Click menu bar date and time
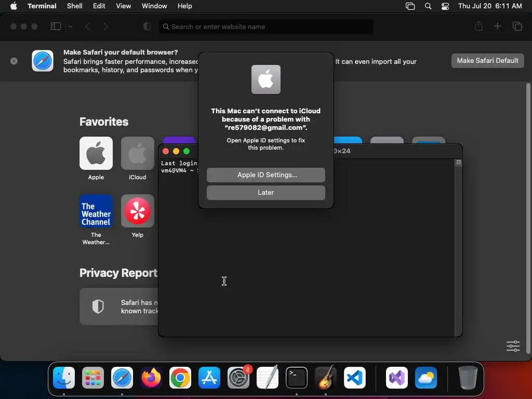This screenshot has width=532, height=399. 490,6
